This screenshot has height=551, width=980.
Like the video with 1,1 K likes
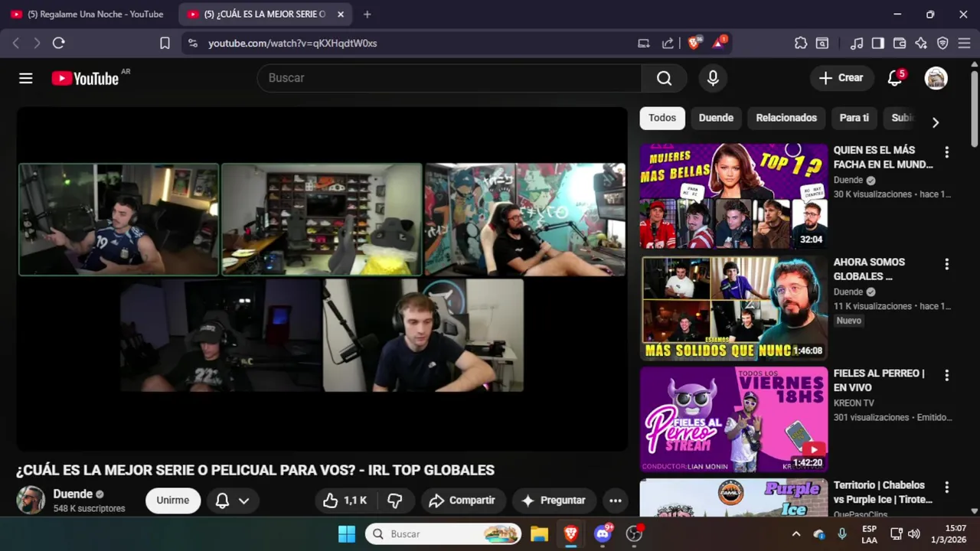tap(345, 500)
